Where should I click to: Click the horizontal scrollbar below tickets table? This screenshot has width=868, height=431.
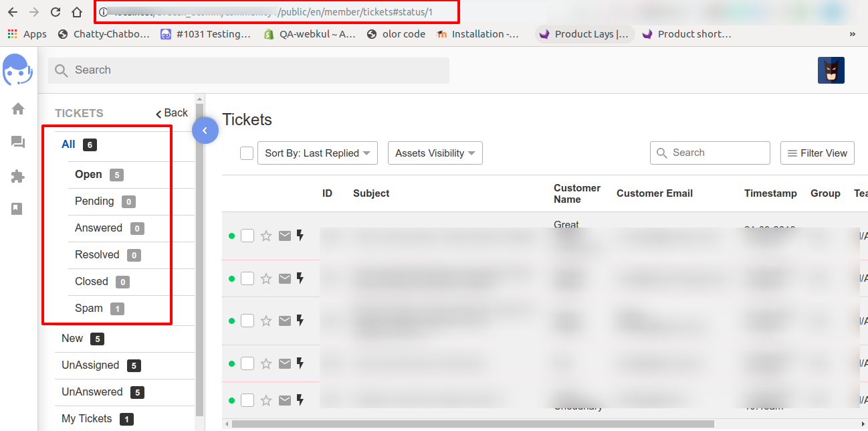[x=473, y=424]
